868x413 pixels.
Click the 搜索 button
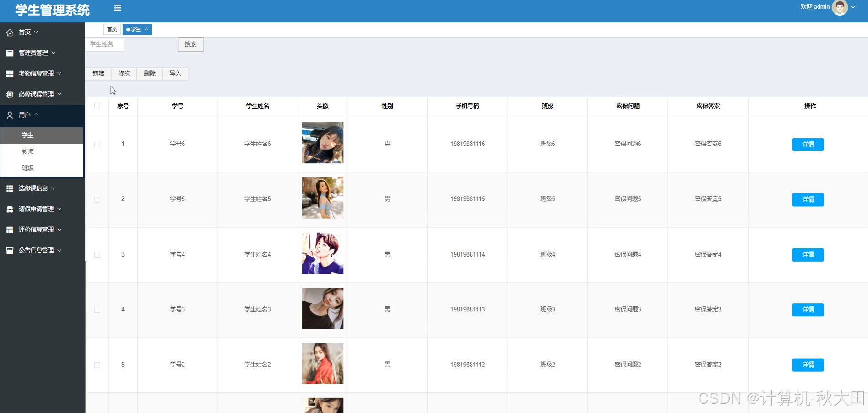[x=190, y=44]
